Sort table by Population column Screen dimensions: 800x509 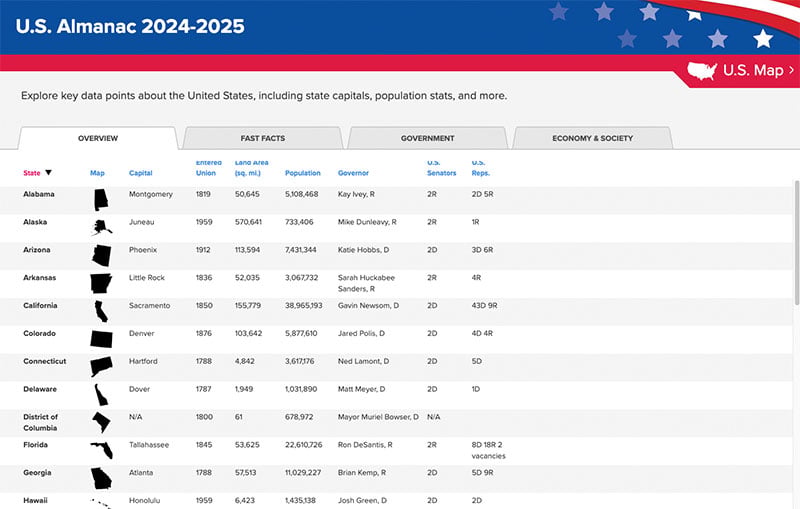click(x=302, y=173)
